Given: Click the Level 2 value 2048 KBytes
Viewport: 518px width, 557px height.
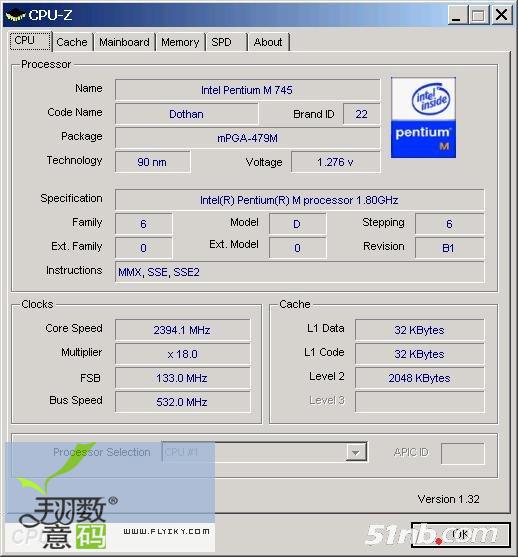Looking at the screenshot, I should [420, 378].
